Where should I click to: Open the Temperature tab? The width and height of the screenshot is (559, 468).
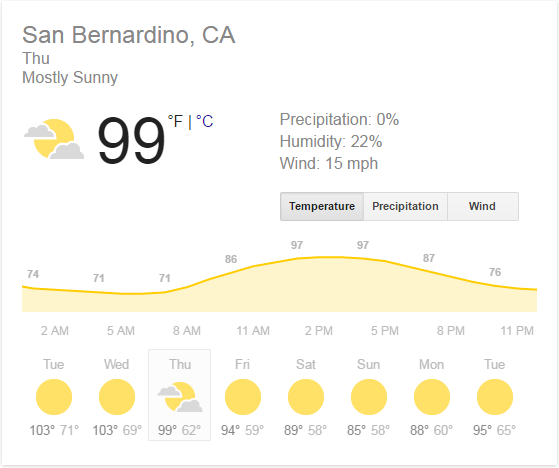[x=322, y=206]
